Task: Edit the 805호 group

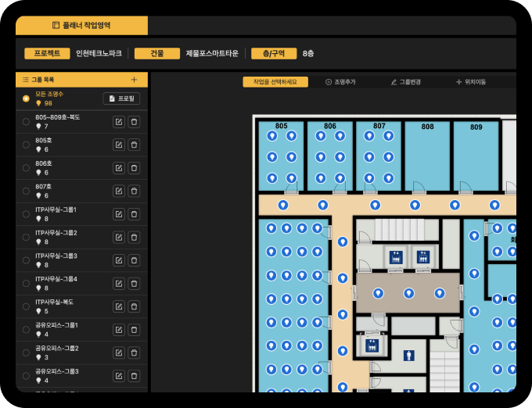Action: (x=119, y=145)
